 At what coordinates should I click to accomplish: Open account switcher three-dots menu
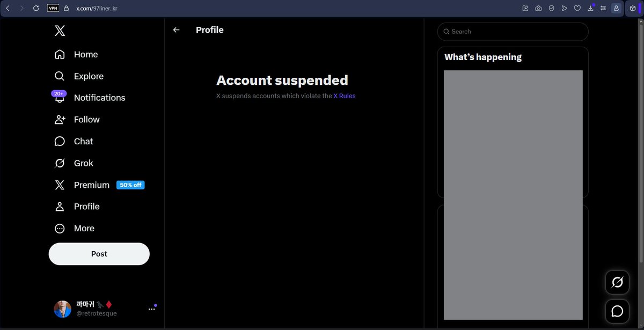(152, 309)
